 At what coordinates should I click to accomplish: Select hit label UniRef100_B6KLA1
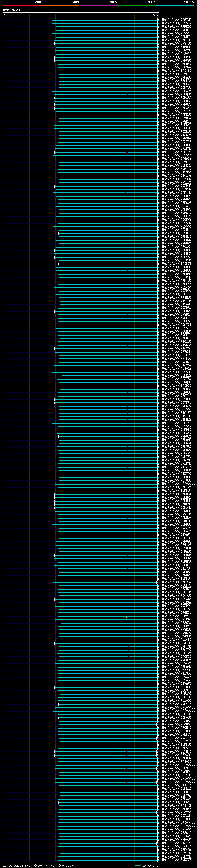(177, 558)
